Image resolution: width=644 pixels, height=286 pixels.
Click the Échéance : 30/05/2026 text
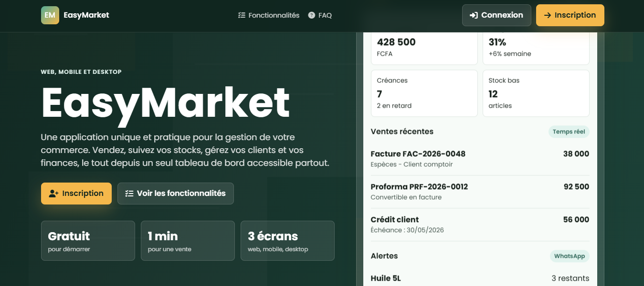point(407,230)
